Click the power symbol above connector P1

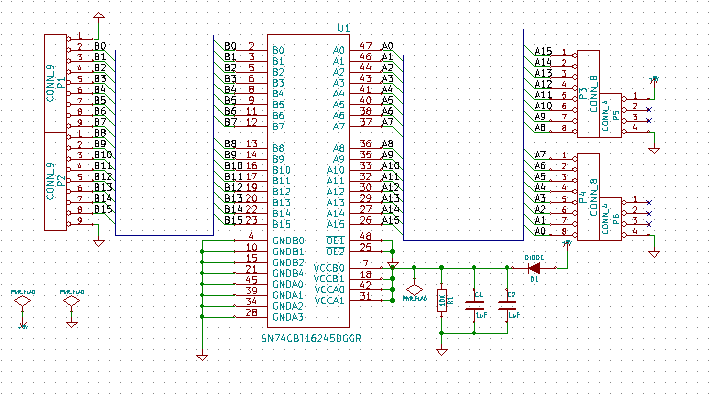[x=99, y=16]
